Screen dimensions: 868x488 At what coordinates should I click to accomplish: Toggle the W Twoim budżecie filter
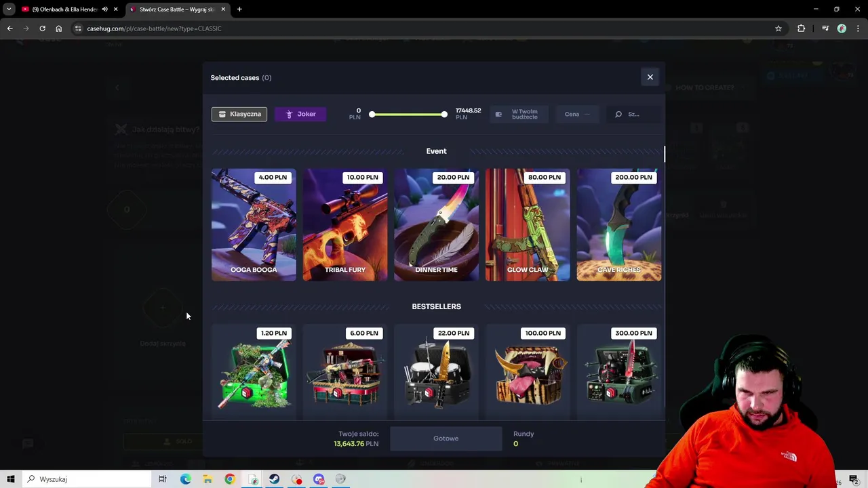click(x=519, y=115)
